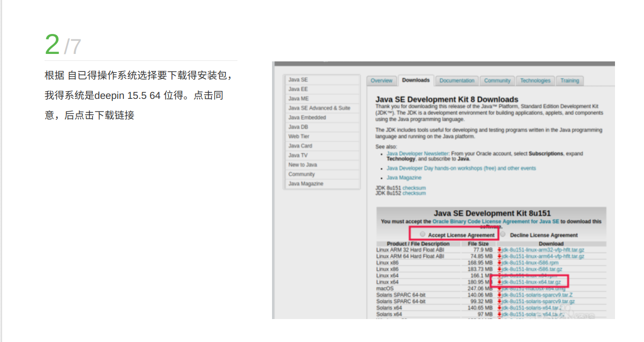This screenshot has width=644, height=342.
Task: Download jdk-8u151-solaris-sparcv9.tar.Z file link
Action: click(537, 296)
